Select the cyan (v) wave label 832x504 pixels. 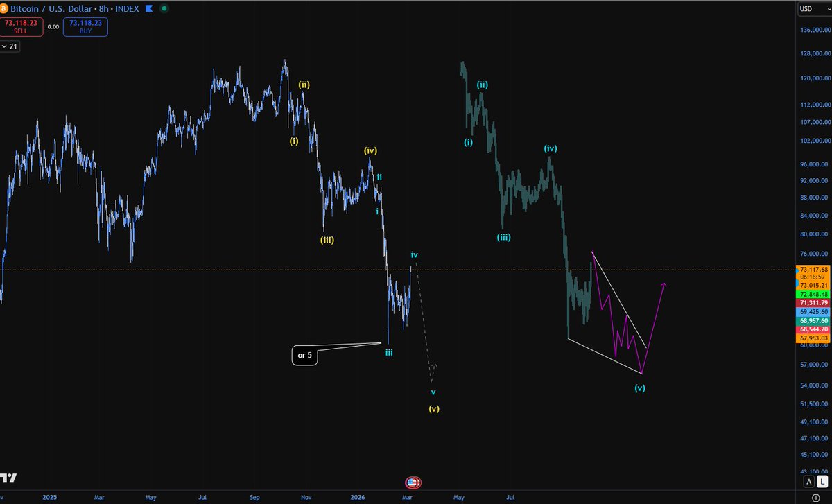pos(640,388)
